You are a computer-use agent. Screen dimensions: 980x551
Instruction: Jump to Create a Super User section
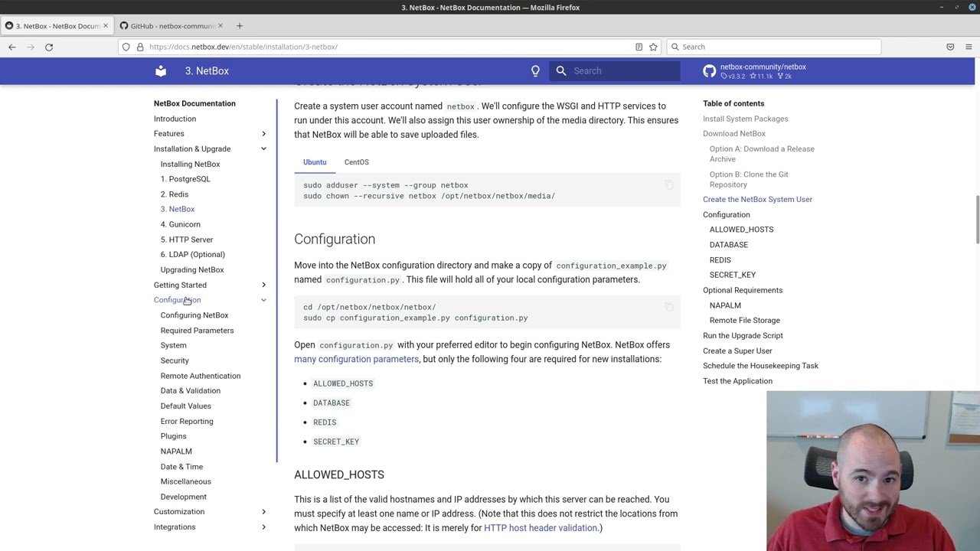click(737, 350)
